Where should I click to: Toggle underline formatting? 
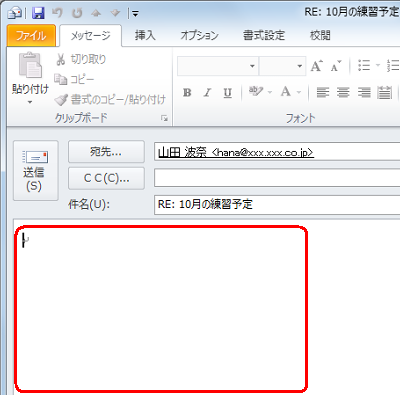pos(228,93)
